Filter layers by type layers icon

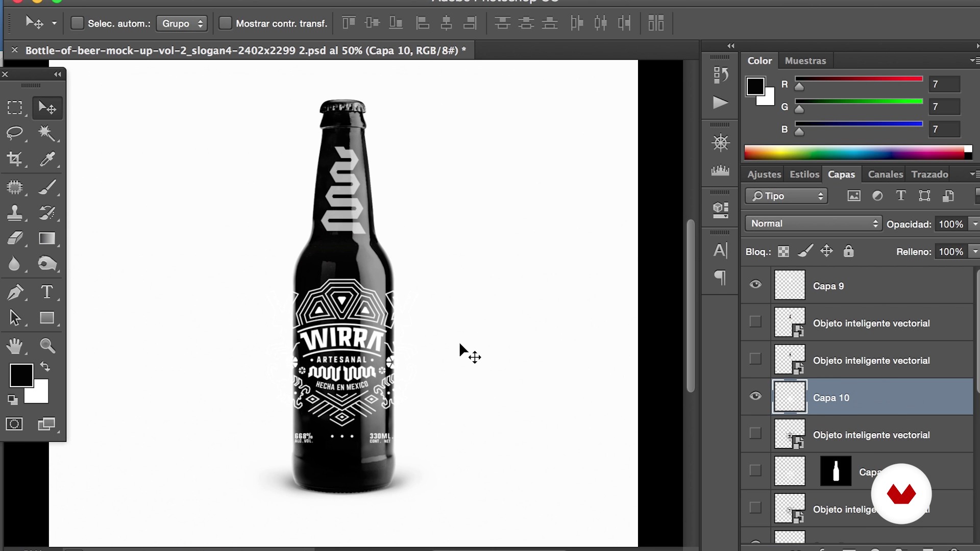click(901, 196)
